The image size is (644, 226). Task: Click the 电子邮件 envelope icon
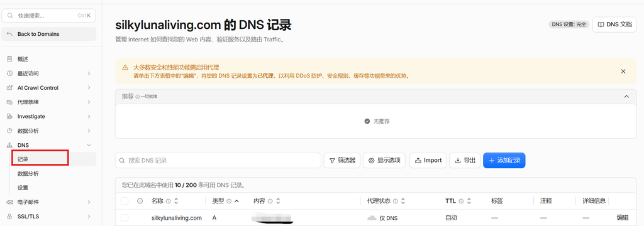pyautogui.click(x=9, y=202)
